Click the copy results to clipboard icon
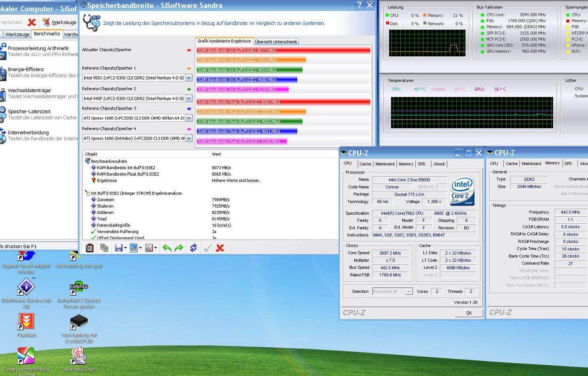Image resolution: width=588 pixels, height=376 pixels. (x=104, y=248)
